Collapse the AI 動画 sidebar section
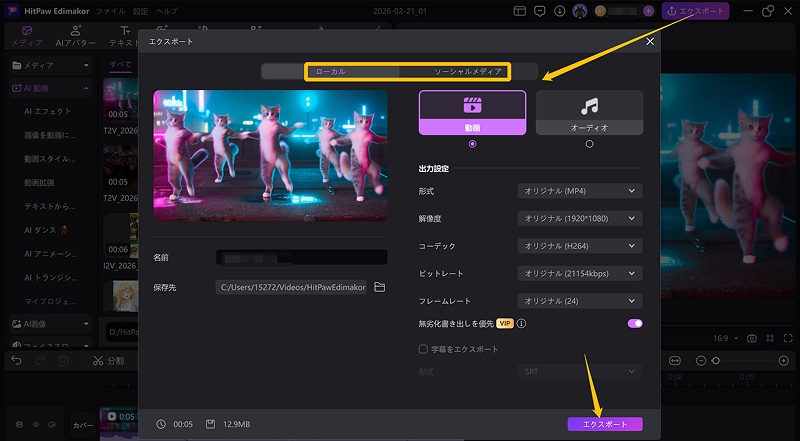Image resolution: width=800 pixels, height=441 pixels. click(x=51, y=88)
